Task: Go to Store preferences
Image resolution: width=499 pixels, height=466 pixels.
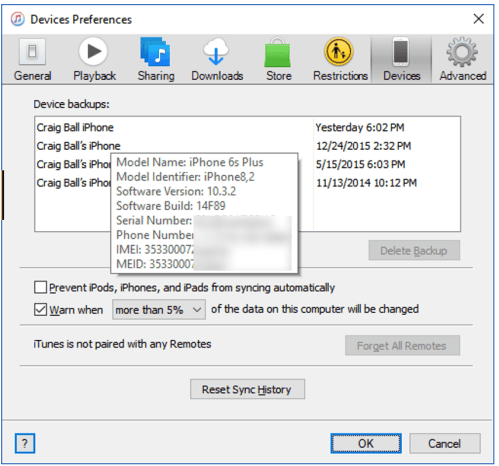Action: click(x=279, y=60)
